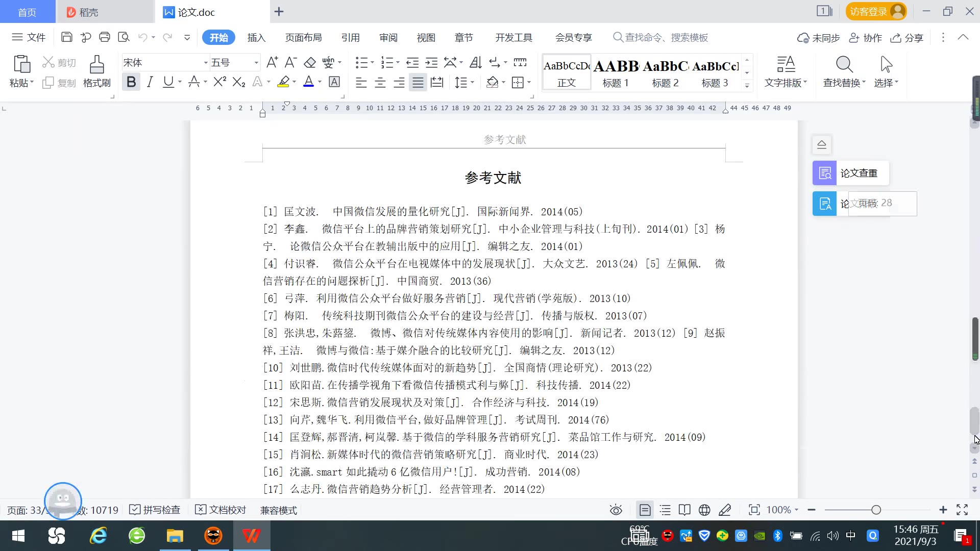980x551 pixels.
Task: Click the zoom slider handle
Action: click(x=876, y=510)
